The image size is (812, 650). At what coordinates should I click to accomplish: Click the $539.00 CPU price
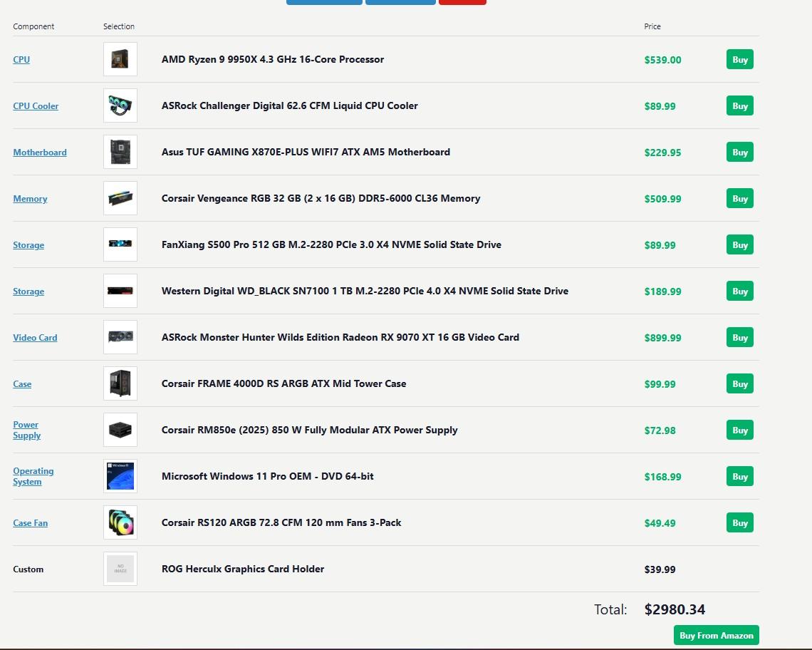(x=662, y=60)
